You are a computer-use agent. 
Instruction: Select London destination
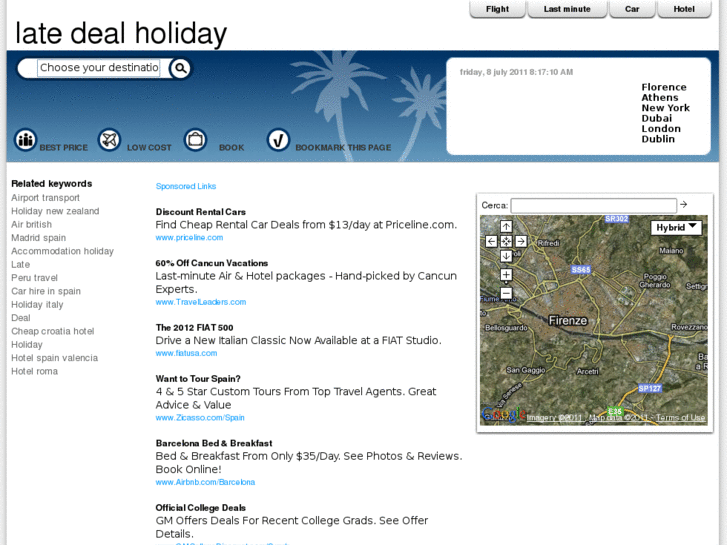(x=661, y=128)
